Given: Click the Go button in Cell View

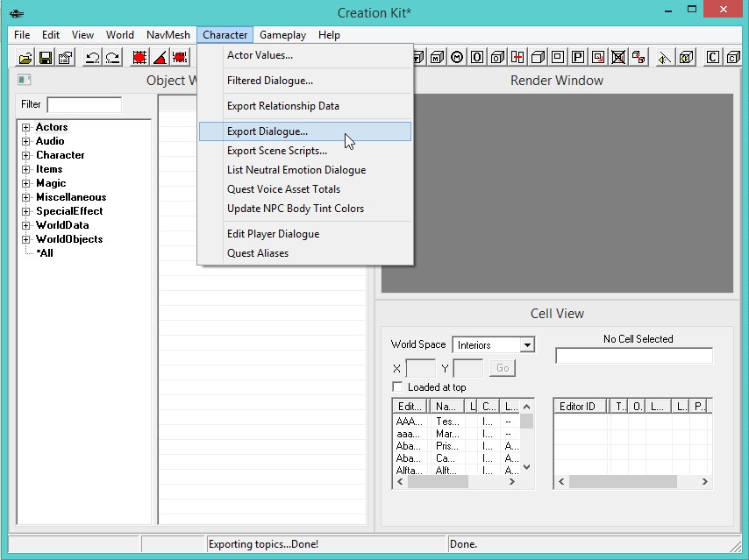Looking at the screenshot, I should 503,368.
